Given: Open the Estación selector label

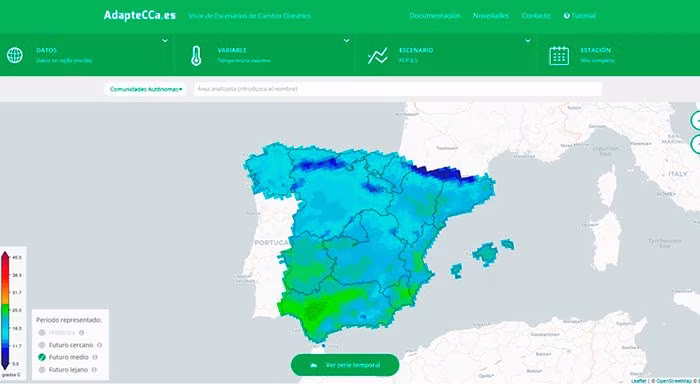Looking at the screenshot, I should (596, 50).
